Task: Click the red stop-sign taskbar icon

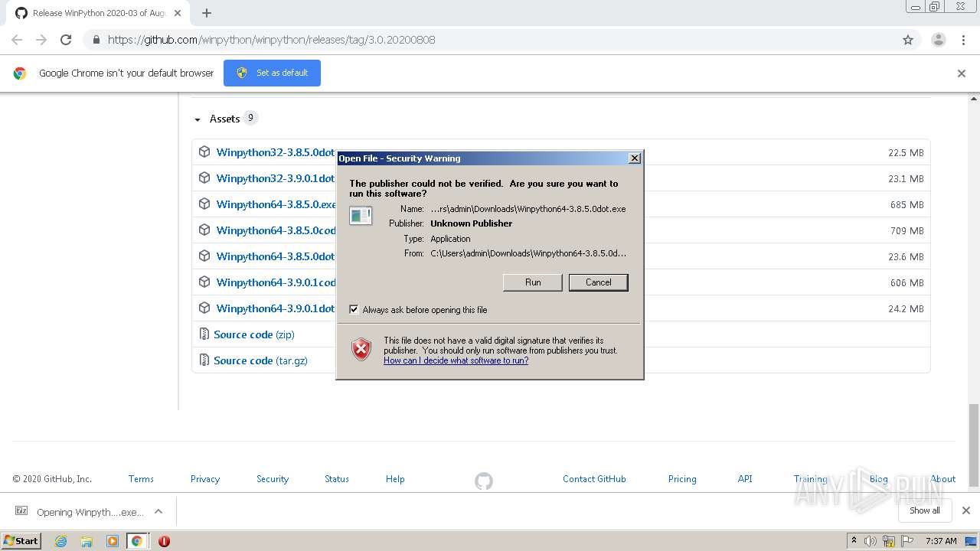Action: 164,541
